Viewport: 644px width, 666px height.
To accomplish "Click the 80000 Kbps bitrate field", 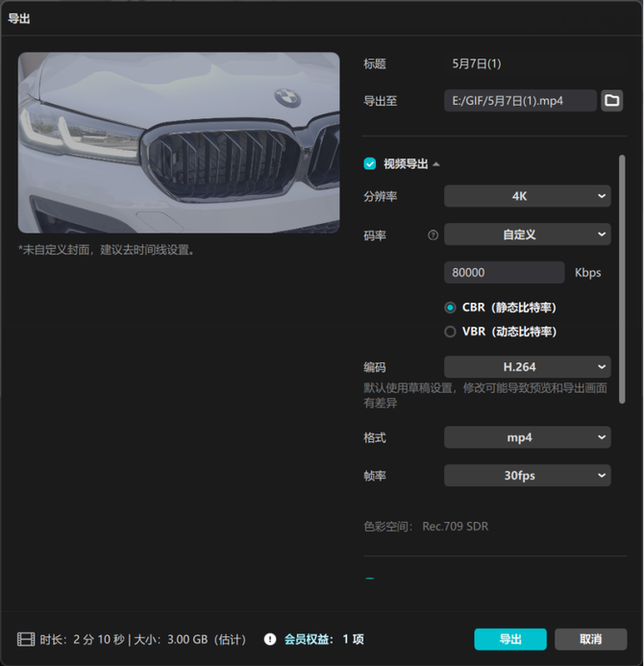I will (505, 273).
